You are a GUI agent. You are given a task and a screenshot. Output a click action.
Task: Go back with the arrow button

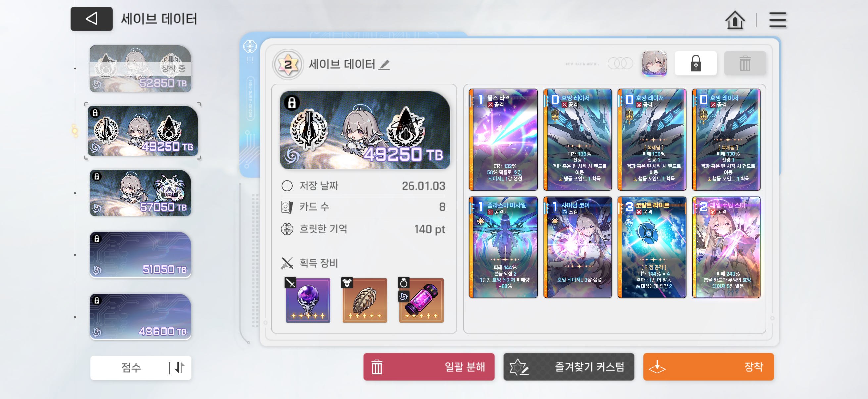tap(91, 19)
